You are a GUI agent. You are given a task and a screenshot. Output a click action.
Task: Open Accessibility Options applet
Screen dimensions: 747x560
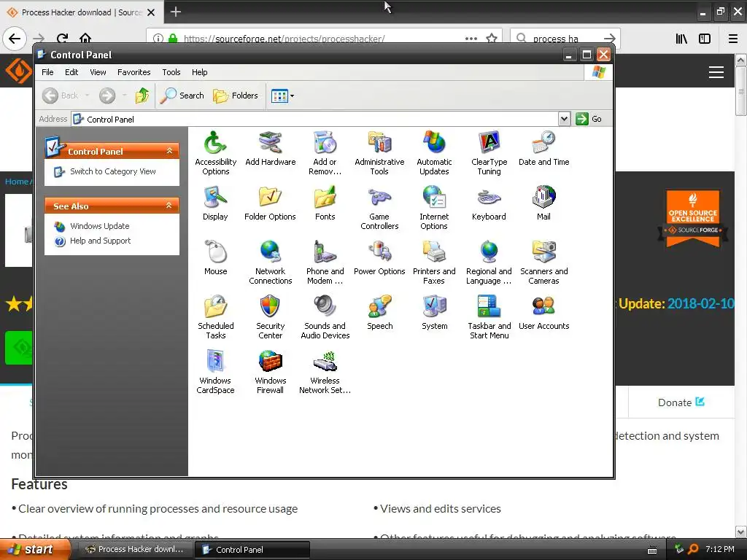coord(215,153)
